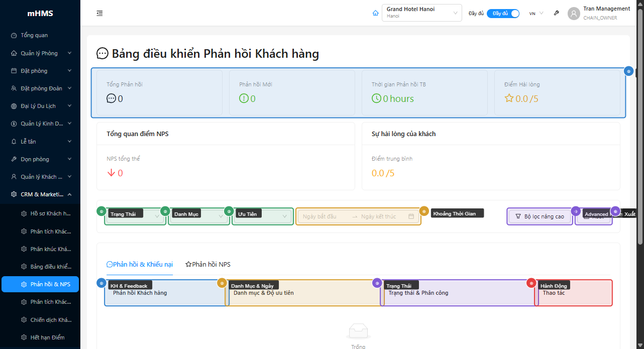The image size is (644, 349).
Task: Toggle the Đầy đủ switch off
Action: click(x=503, y=14)
